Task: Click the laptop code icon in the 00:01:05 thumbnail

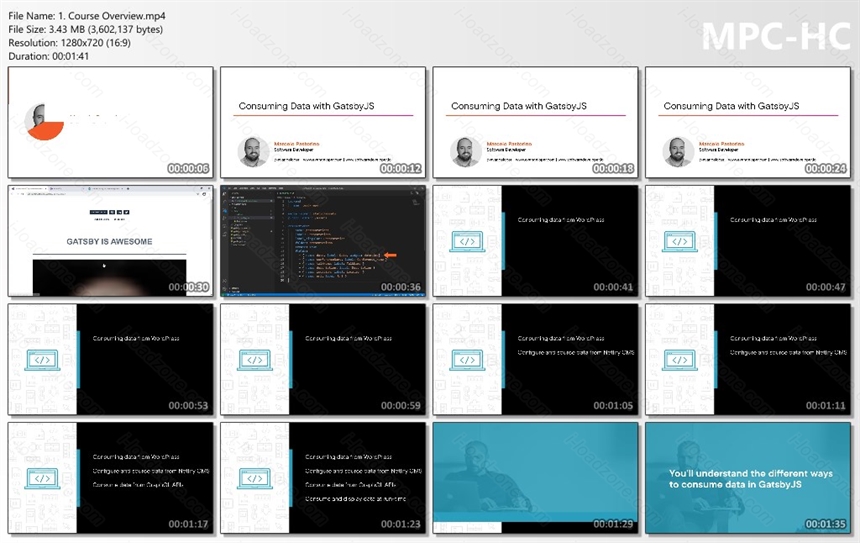Action: [x=467, y=360]
